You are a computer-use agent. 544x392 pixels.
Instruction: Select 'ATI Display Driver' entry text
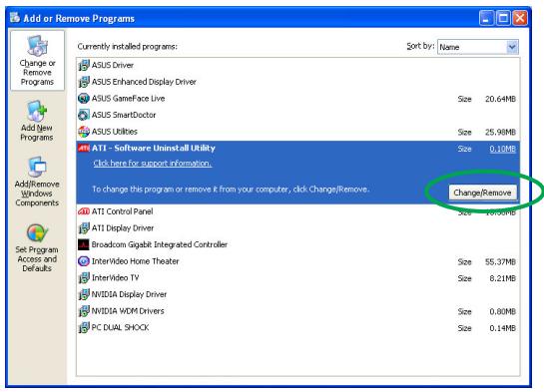(123, 228)
